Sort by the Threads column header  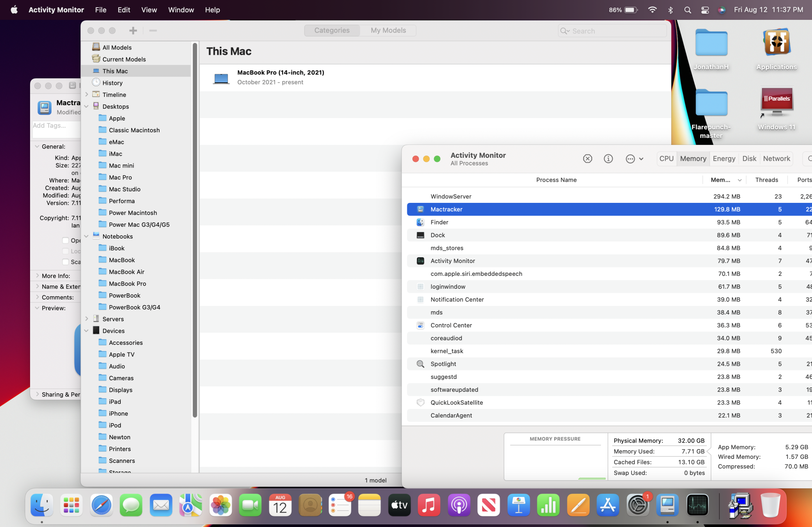(766, 180)
